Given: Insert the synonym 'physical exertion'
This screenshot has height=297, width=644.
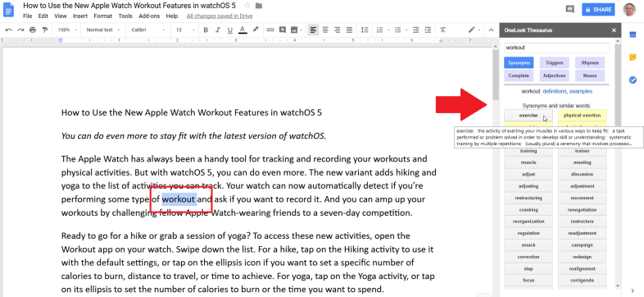Looking at the screenshot, I should (582, 116).
